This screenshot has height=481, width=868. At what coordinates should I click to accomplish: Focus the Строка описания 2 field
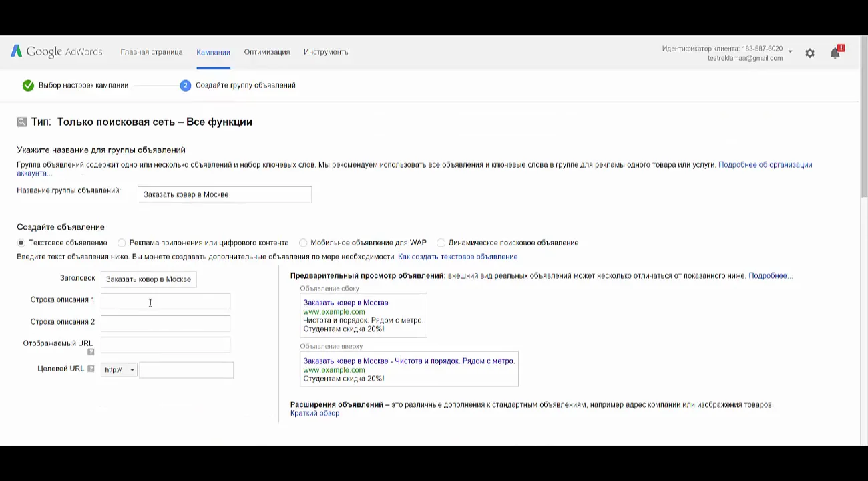coord(166,323)
